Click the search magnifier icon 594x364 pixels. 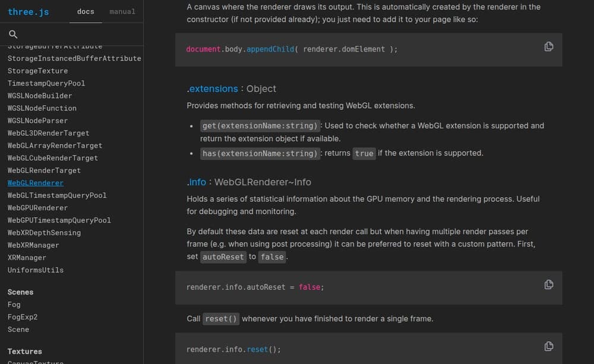[x=13, y=34]
